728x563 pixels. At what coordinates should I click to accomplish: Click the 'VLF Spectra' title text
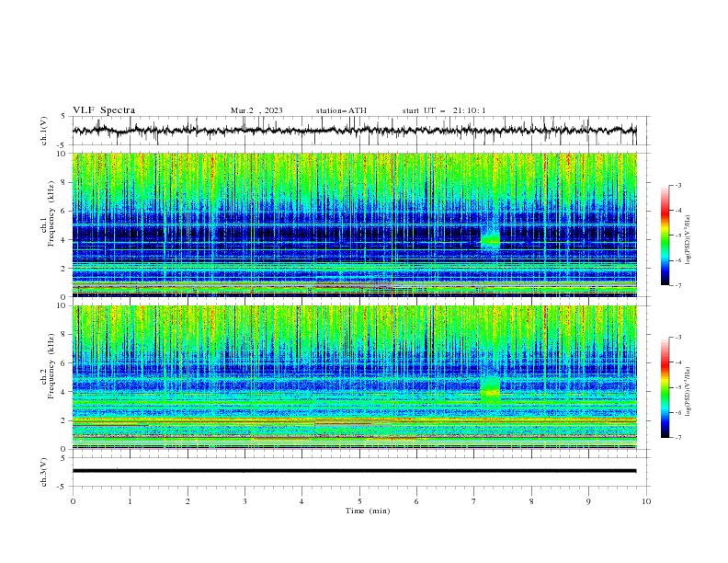[x=104, y=110]
